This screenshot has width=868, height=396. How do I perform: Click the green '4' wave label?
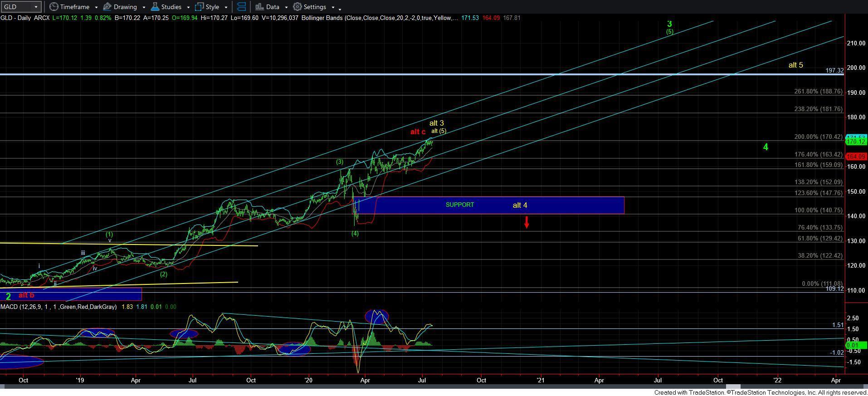(766, 147)
